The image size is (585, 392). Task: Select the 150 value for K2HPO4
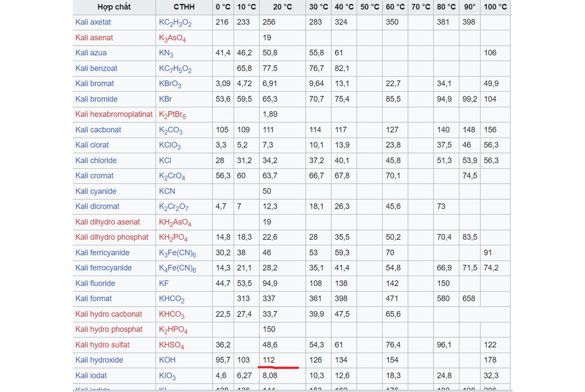(x=269, y=329)
